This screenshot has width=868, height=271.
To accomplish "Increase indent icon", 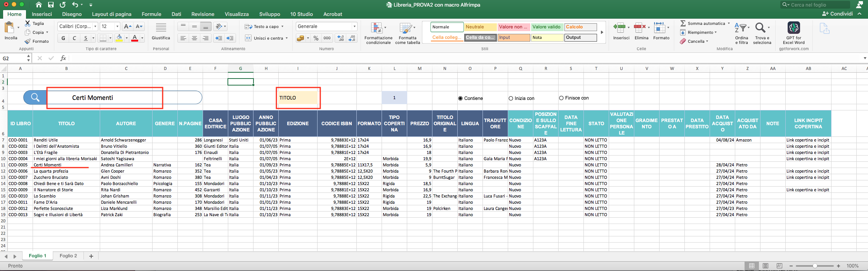I will click(230, 38).
